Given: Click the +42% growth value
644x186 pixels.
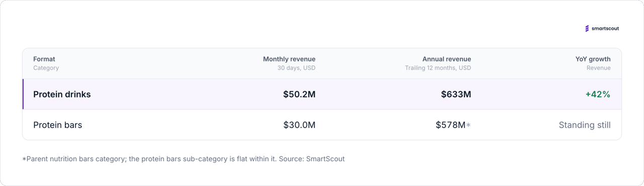Looking at the screenshot, I should (598, 94).
